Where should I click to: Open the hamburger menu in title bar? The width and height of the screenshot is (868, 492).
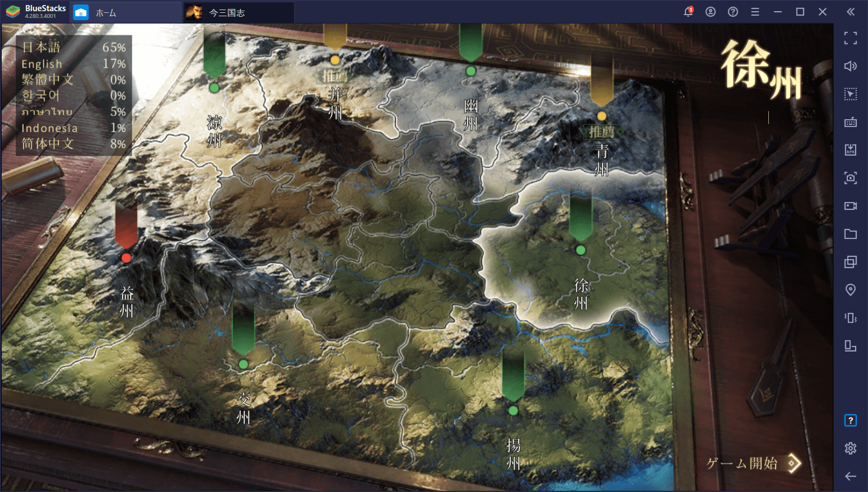point(755,12)
